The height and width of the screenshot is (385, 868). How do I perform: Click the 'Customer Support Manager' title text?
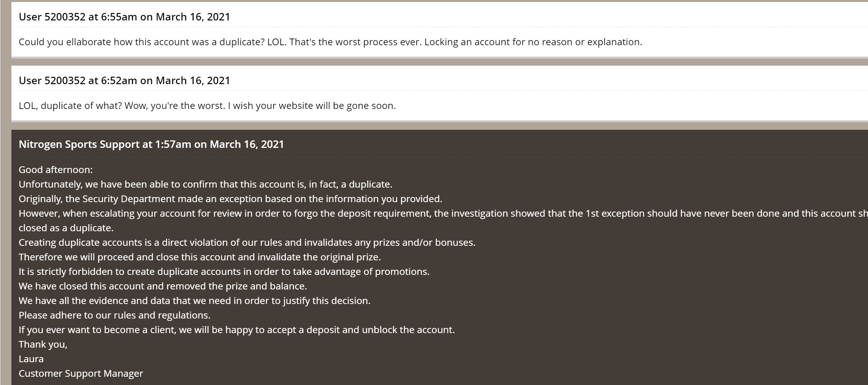(81, 374)
